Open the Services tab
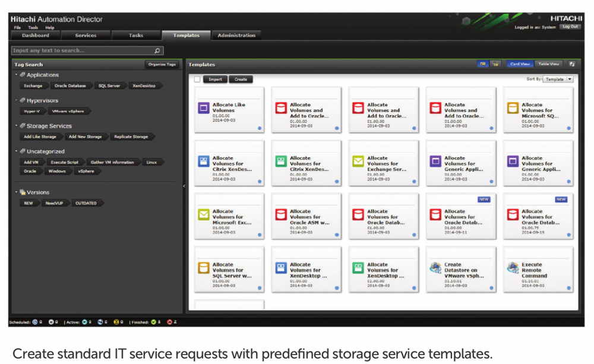594x364 pixels. coord(86,35)
